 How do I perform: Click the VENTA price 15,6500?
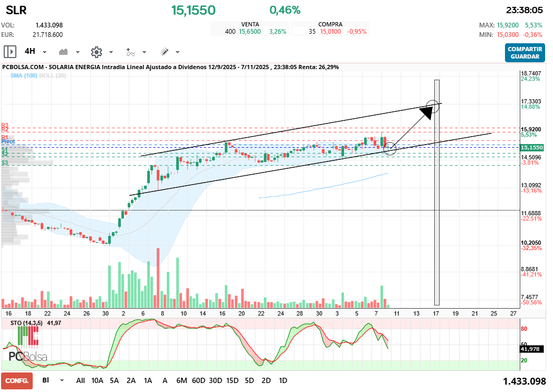coord(250,32)
